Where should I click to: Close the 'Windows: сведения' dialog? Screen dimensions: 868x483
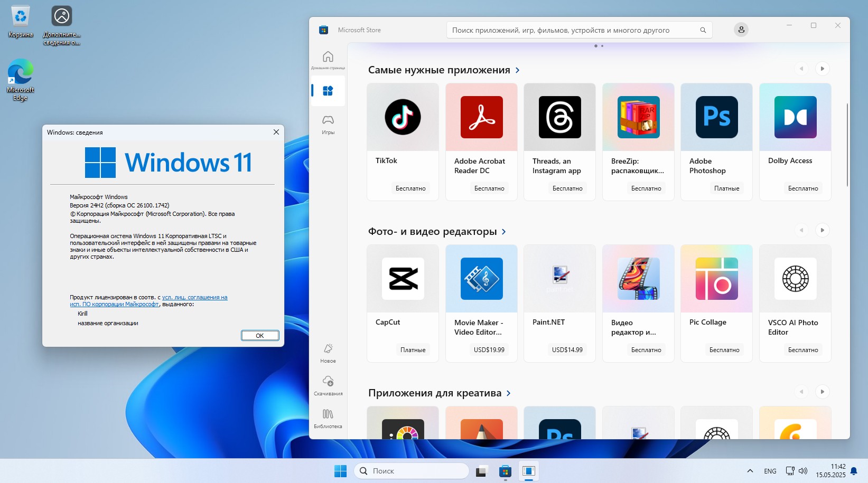(276, 132)
